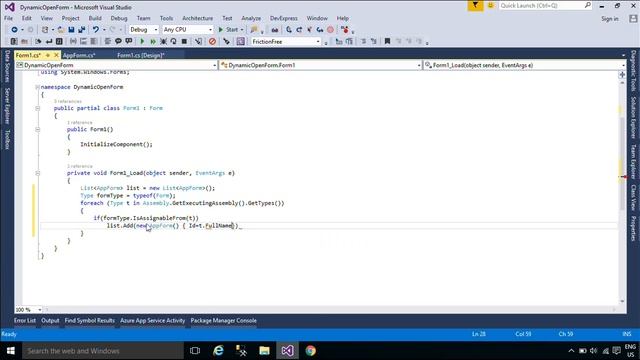Screen dimensions: 640x360
Task: Click the green Run play icon
Action: pos(142,42)
